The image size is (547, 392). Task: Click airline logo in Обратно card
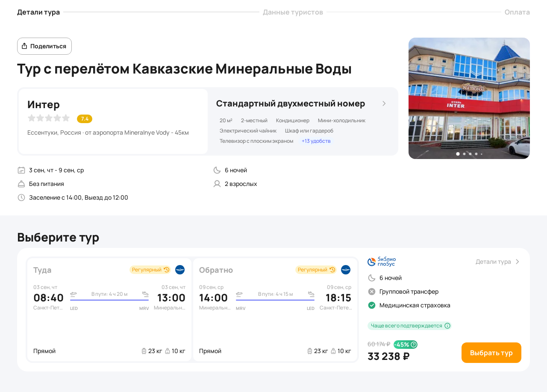click(x=346, y=270)
